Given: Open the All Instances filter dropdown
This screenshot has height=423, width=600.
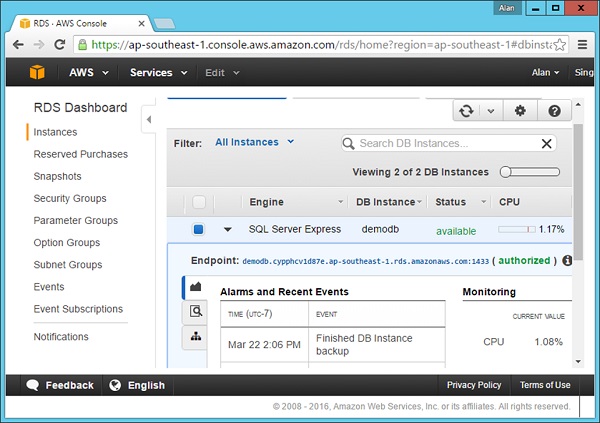Looking at the screenshot, I should tap(254, 142).
